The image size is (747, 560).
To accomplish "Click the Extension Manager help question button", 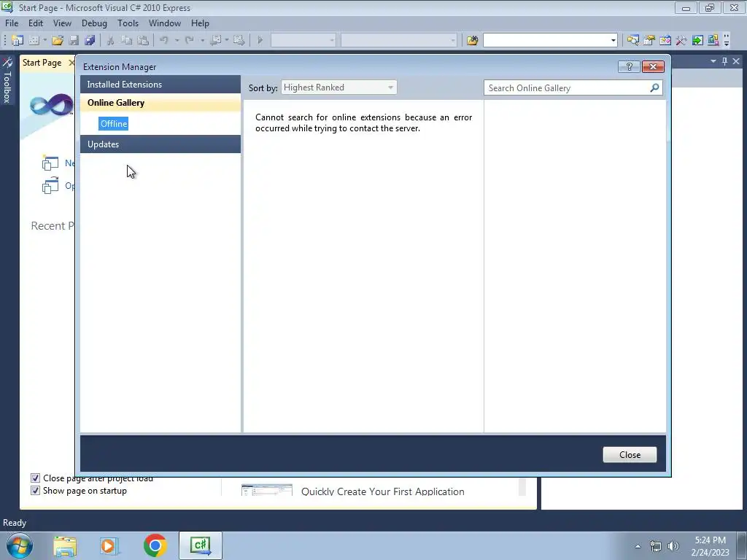I will point(629,66).
